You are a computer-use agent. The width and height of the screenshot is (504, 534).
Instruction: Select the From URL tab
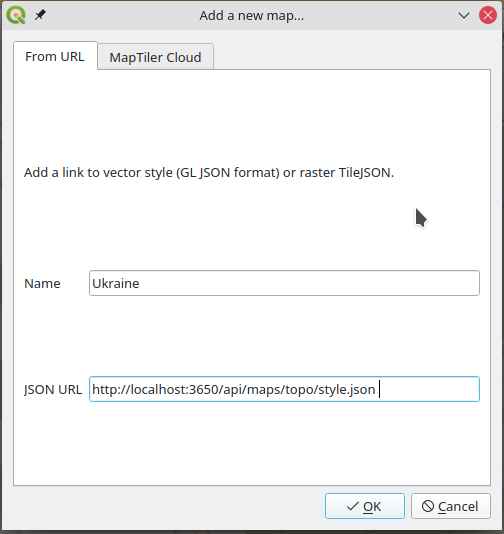pos(55,56)
